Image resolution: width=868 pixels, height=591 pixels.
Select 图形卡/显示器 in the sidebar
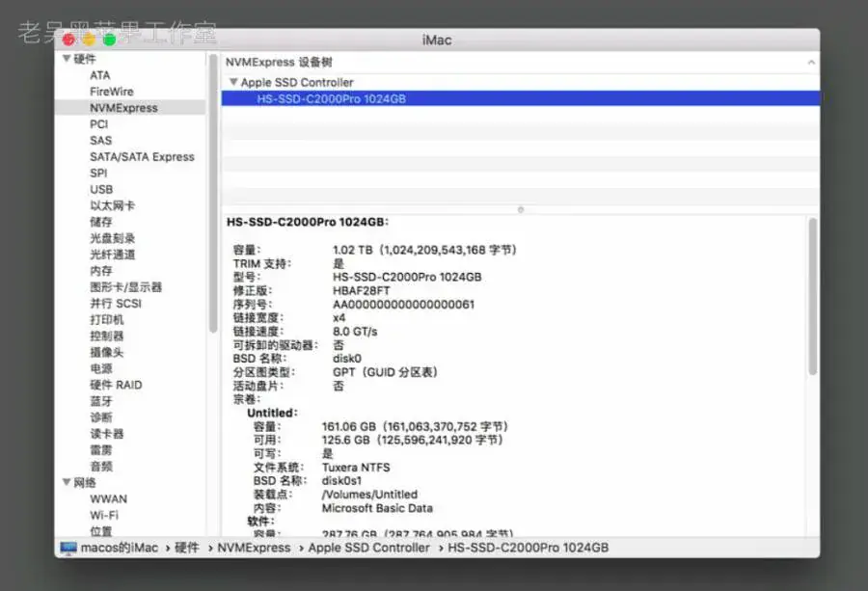click(125, 287)
